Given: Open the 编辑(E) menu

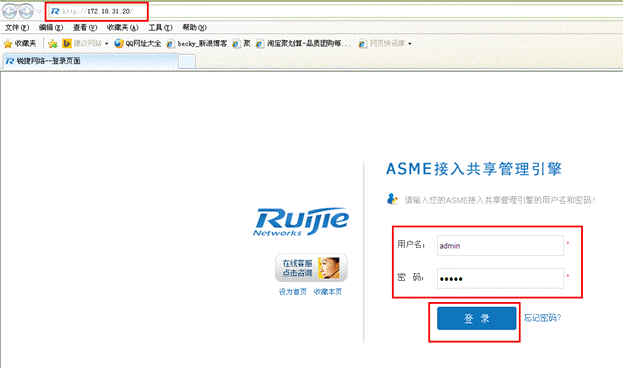Looking at the screenshot, I should click(51, 27).
